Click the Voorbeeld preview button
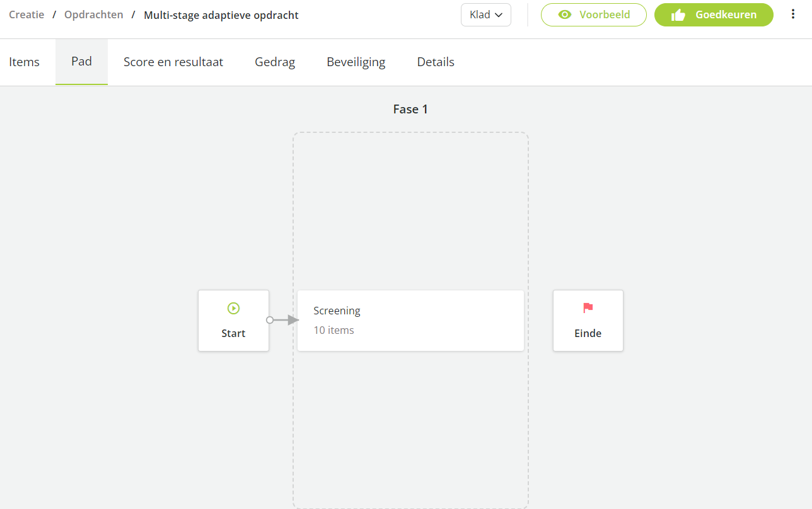Screen dimensions: 812x509 pos(594,14)
